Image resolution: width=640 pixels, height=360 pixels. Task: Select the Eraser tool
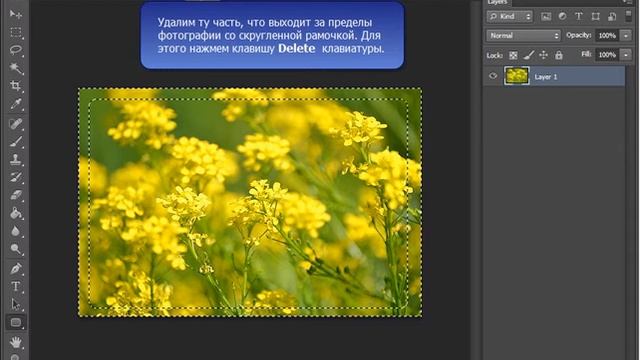[16, 195]
